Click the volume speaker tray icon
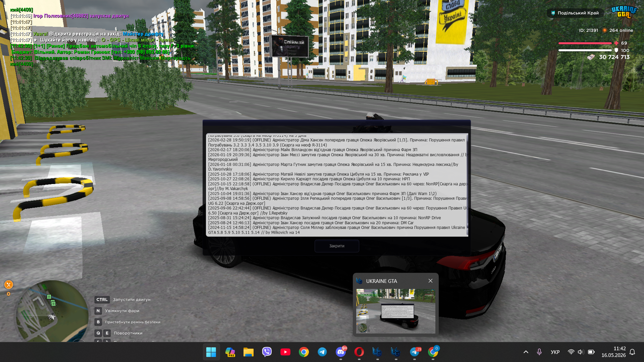Viewport: 644px width, 362px height. [581, 352]
